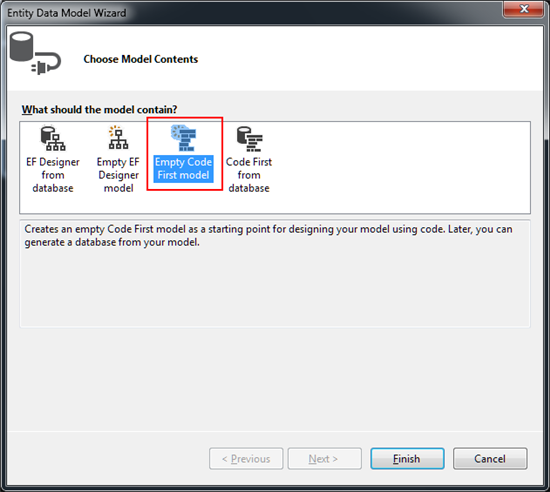Click the highlighted 'Empty Code First model' label
The width and height of the screenshot is (550, 492).
click(183, 169)
